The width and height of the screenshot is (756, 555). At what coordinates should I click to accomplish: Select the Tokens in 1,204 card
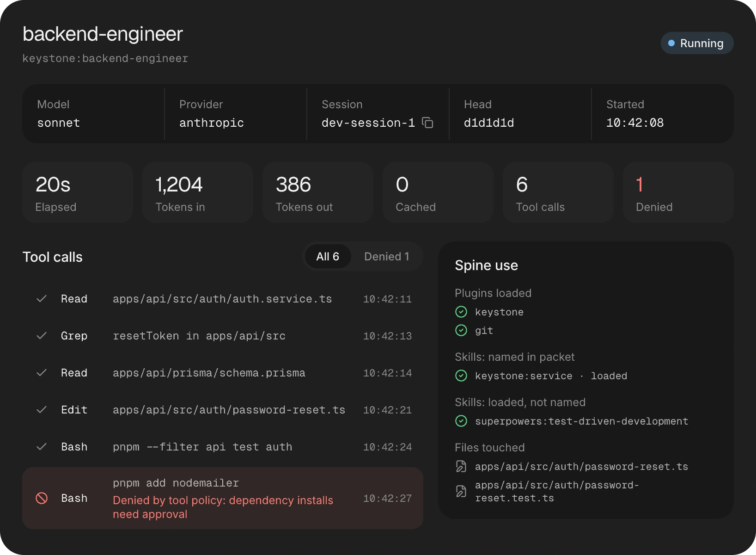tap(198, 192)
